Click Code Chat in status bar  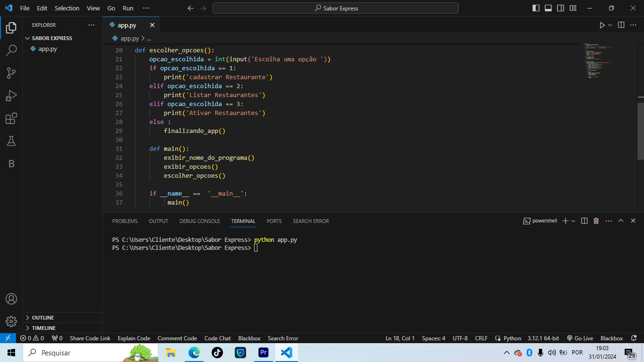coord(217,338)
